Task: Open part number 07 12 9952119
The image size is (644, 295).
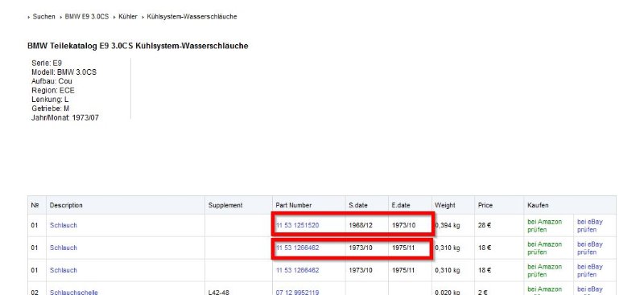Action: coord(297,292)
